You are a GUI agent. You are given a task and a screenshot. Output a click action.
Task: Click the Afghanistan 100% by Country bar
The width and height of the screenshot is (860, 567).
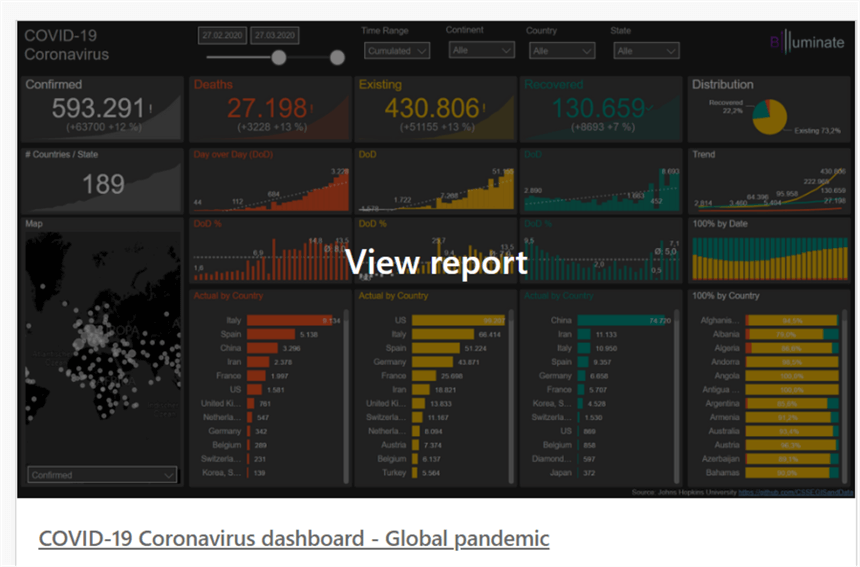point(792,320)
